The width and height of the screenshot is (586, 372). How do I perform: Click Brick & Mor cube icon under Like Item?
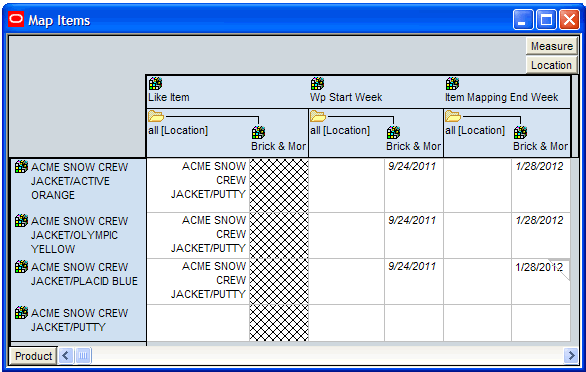258,132
